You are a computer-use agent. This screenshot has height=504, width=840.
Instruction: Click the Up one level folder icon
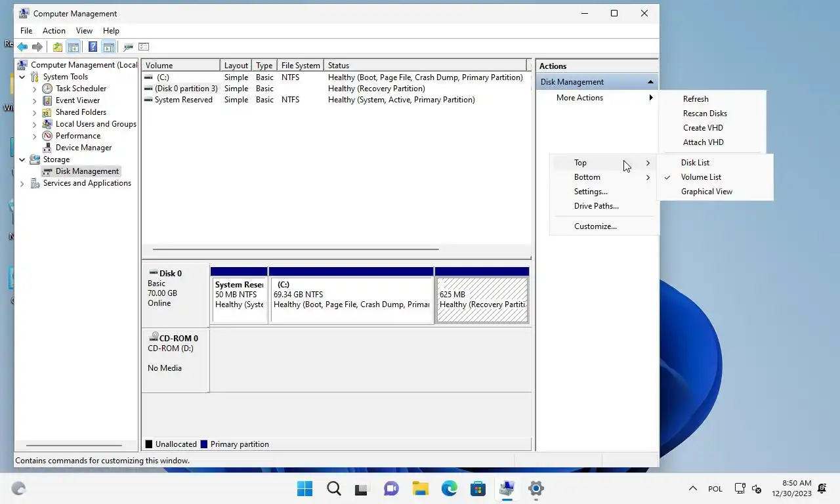click(x=58, y=47)
